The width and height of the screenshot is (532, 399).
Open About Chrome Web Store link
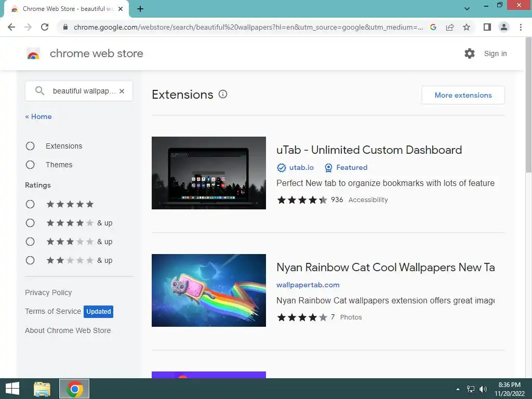click(x=68, y=330)
